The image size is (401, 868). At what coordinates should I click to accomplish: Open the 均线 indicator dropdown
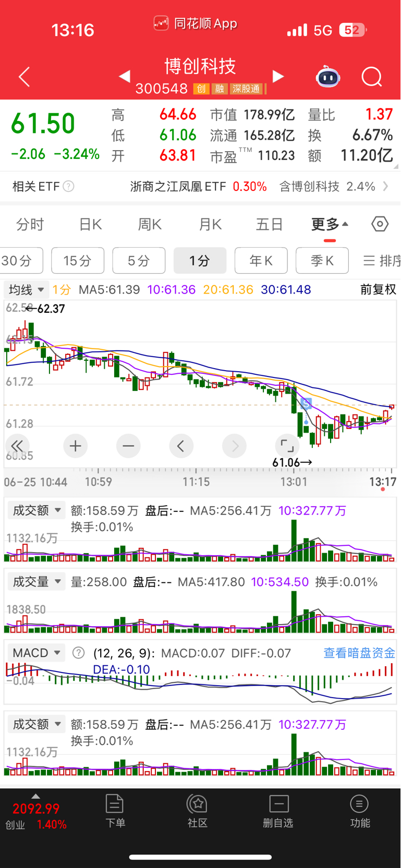pos(26,289)
